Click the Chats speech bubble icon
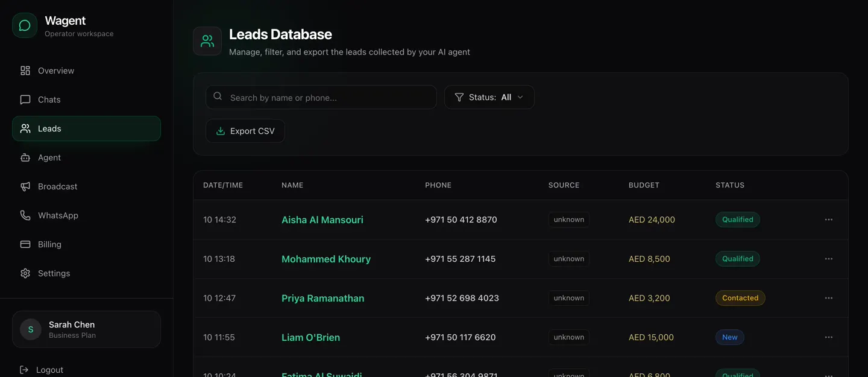The width and height of the screenshot is (868, 377). click(x=25, y=100)
